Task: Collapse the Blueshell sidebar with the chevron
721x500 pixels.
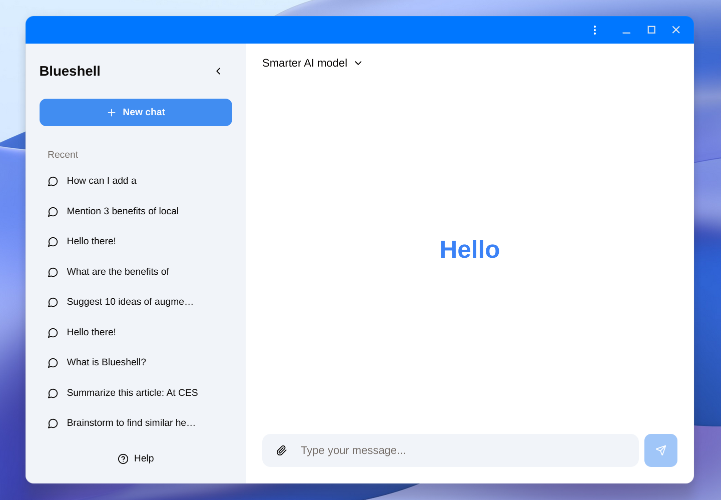Action: click(218, 71)
